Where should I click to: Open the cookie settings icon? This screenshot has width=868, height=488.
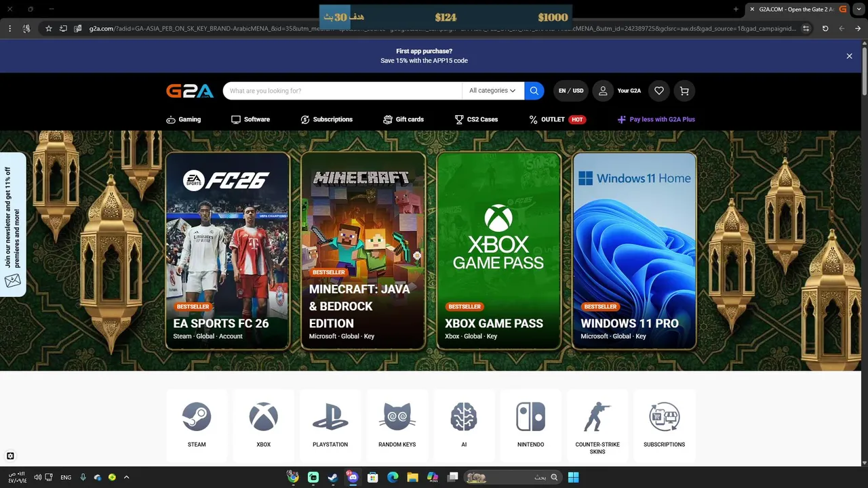(x=10, y=456)
